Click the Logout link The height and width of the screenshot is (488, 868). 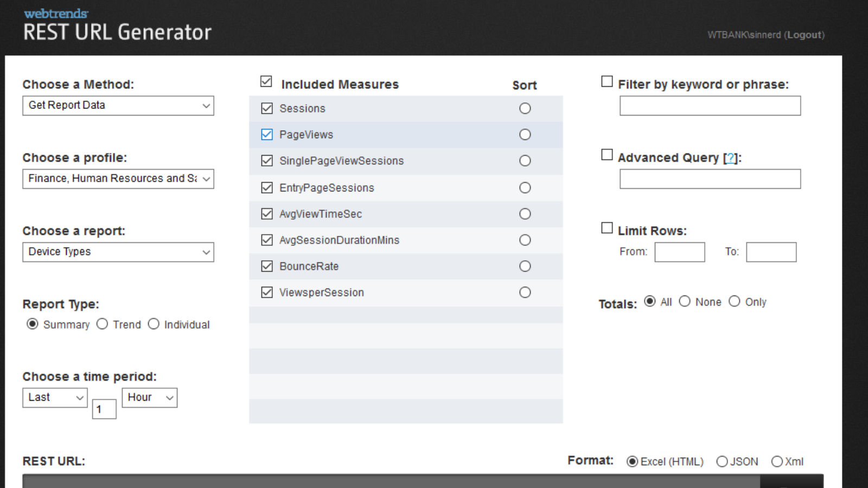point(804,35)
